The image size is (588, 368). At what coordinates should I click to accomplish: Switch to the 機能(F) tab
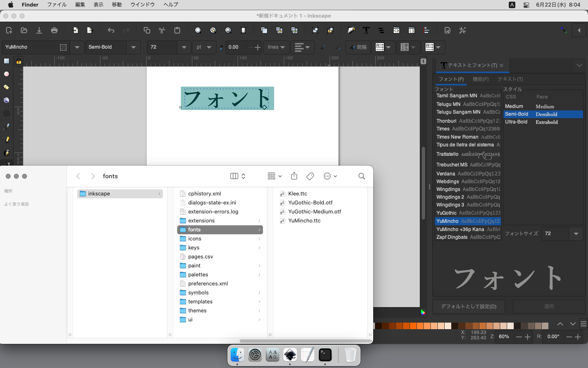point(480,79)
